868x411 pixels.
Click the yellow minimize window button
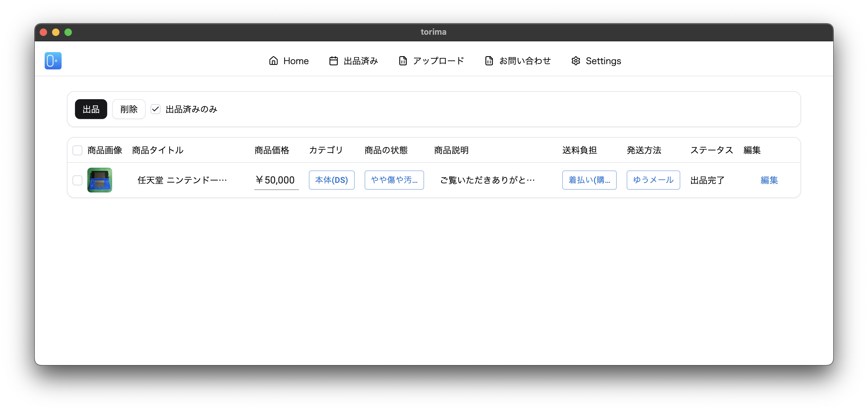55,32
